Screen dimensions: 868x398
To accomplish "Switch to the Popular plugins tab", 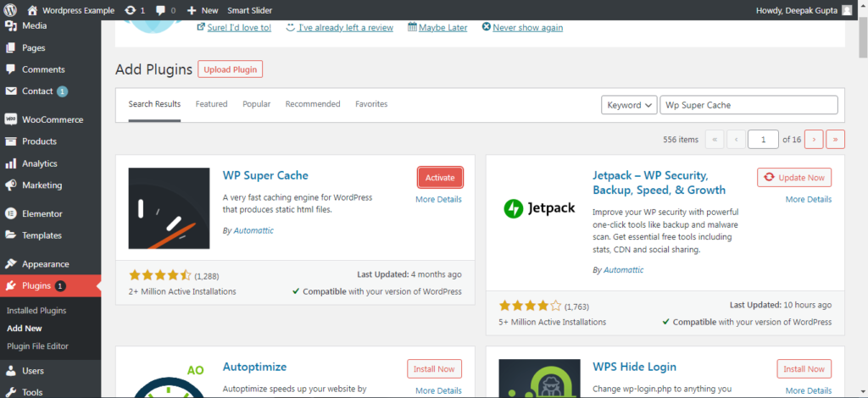I will click(256, 104).
